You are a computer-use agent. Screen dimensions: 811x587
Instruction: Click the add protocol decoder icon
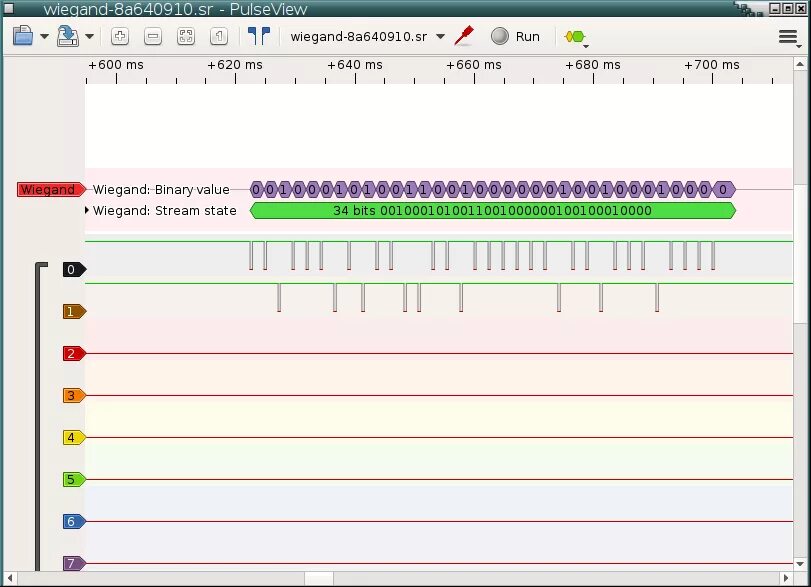click(x=575, y=37)
